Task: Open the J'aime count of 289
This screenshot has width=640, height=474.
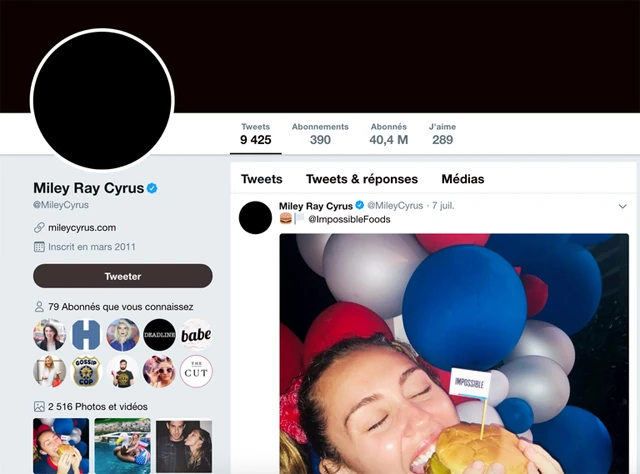Action: [442, 134]
